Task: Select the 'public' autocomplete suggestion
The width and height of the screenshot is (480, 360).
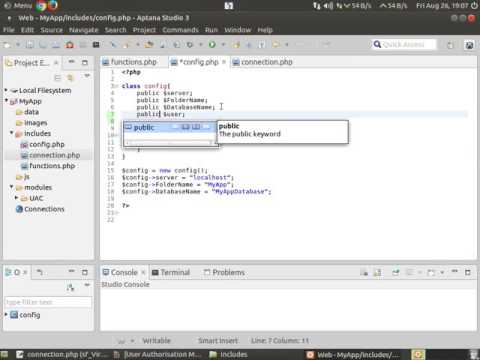Action: point(170,127)
